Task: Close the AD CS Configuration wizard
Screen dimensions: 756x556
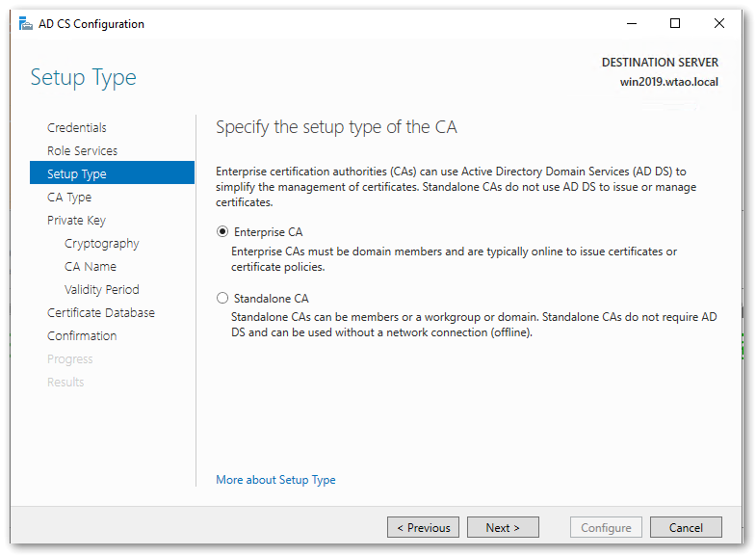Action: tap(719, 24)
